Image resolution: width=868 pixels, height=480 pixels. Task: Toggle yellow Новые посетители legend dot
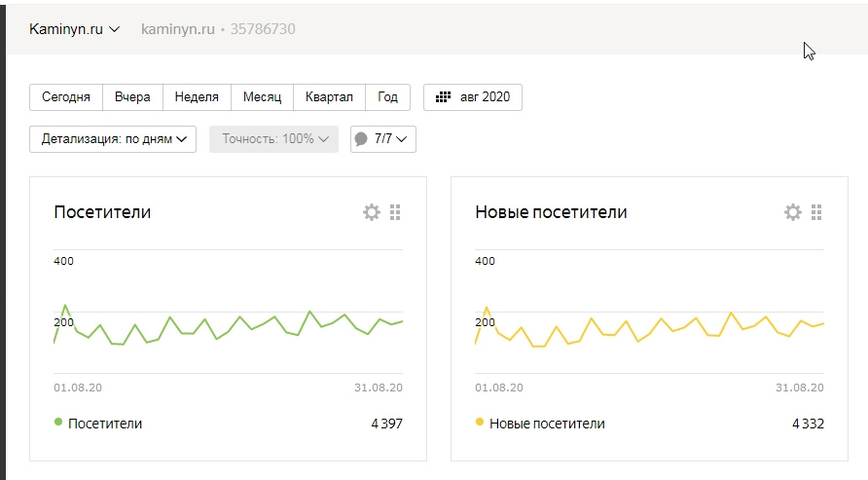pyautogui.click(x=480, y=422)
